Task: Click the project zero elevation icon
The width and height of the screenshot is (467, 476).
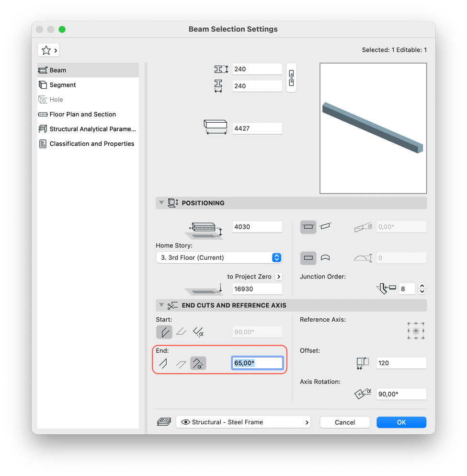Action: [x=204, y=290]
